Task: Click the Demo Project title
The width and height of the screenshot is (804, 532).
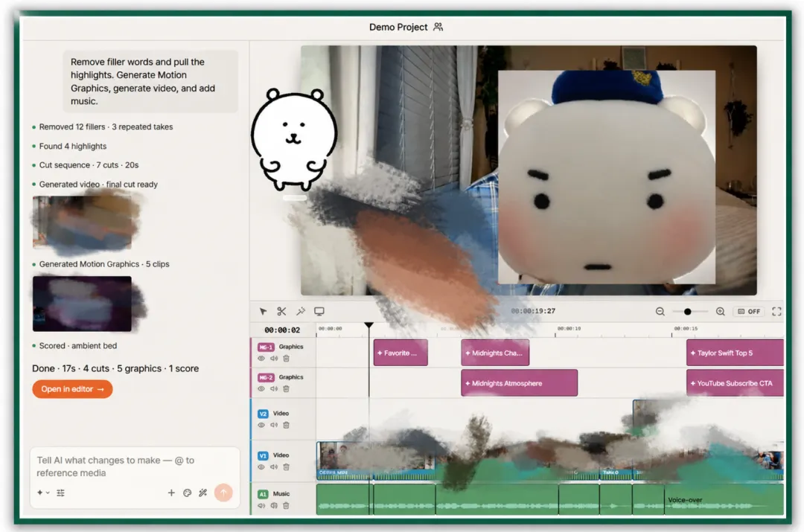Action: pyautogui.click(x=398, y=28)
